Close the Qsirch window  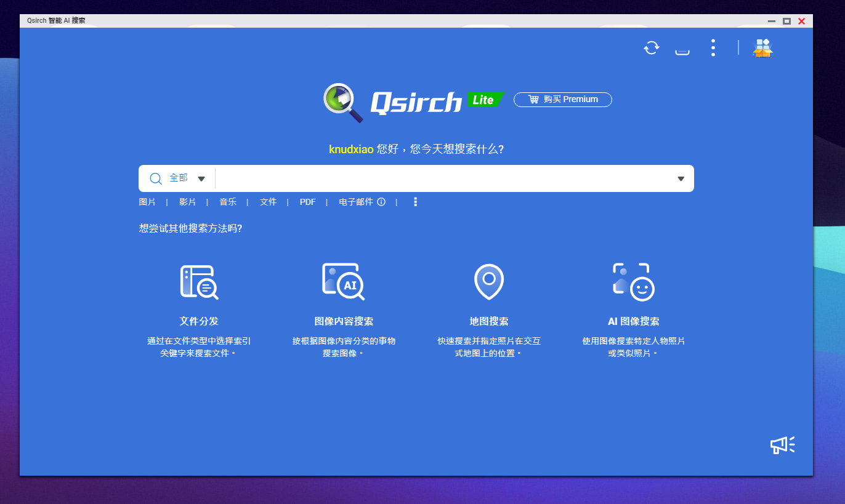click(x=802, y=21)
